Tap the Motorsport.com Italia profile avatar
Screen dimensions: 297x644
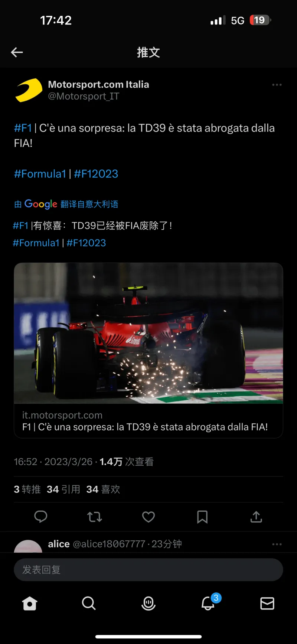(x=29, y=90)
